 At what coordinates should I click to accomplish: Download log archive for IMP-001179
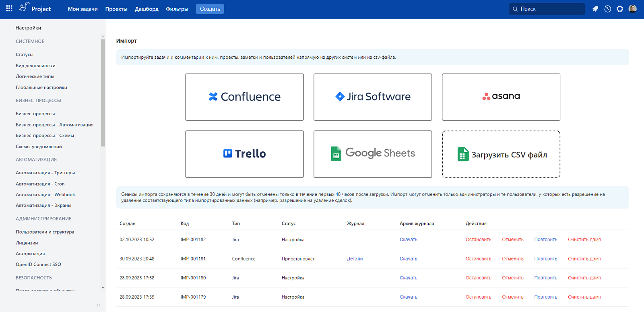point(409,297)
